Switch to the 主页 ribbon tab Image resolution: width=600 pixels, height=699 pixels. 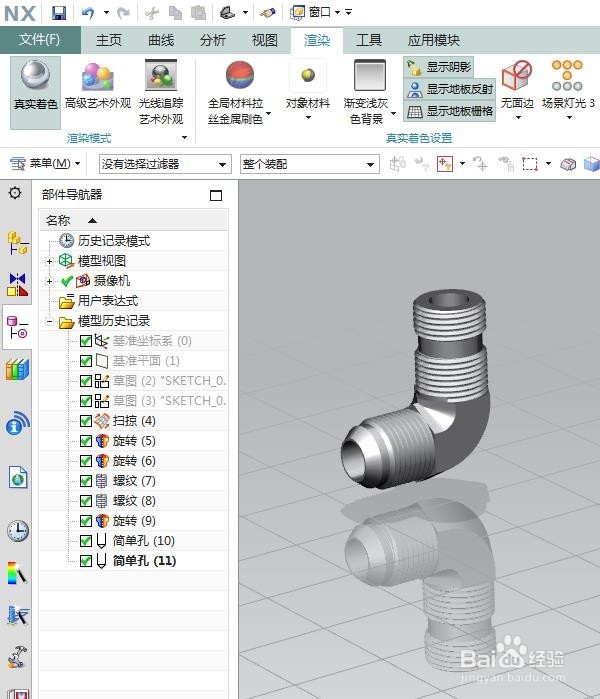[109, 40]
